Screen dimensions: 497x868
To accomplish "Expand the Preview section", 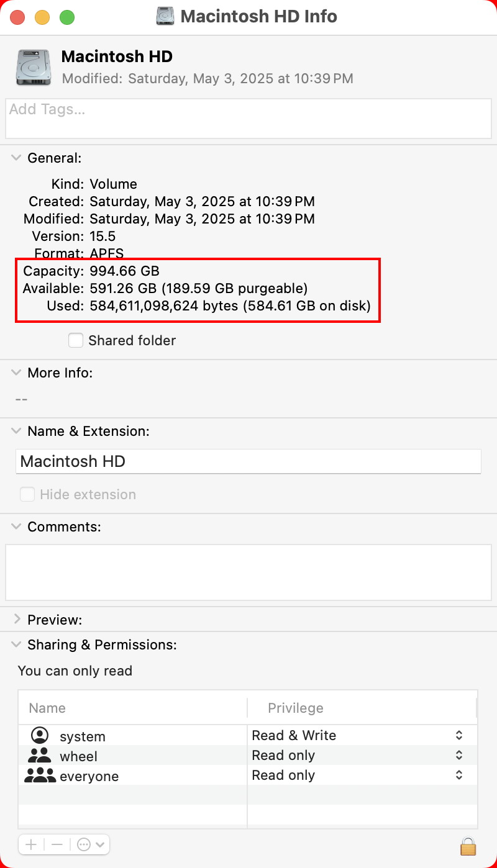I will (x=16, y=620).
